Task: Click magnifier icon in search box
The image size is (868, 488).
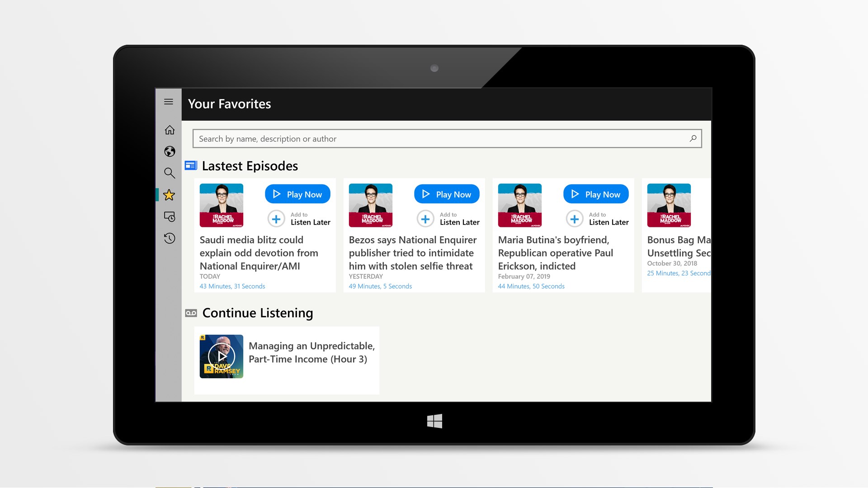Action: [693, 139]
